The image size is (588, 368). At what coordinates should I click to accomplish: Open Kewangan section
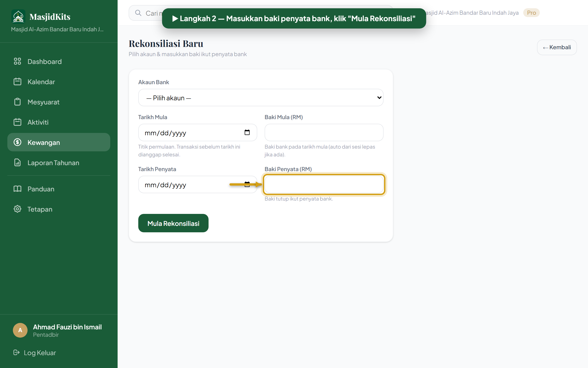[59, 142]
